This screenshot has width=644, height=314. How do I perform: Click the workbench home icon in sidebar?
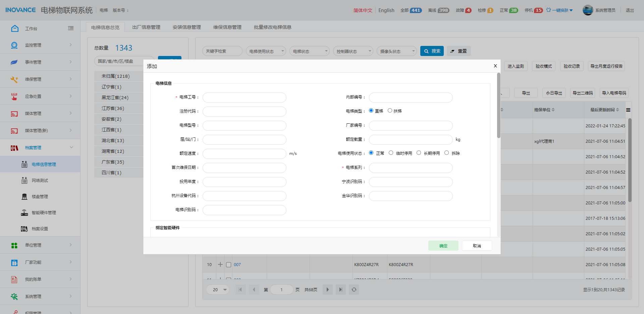point(14,28)
